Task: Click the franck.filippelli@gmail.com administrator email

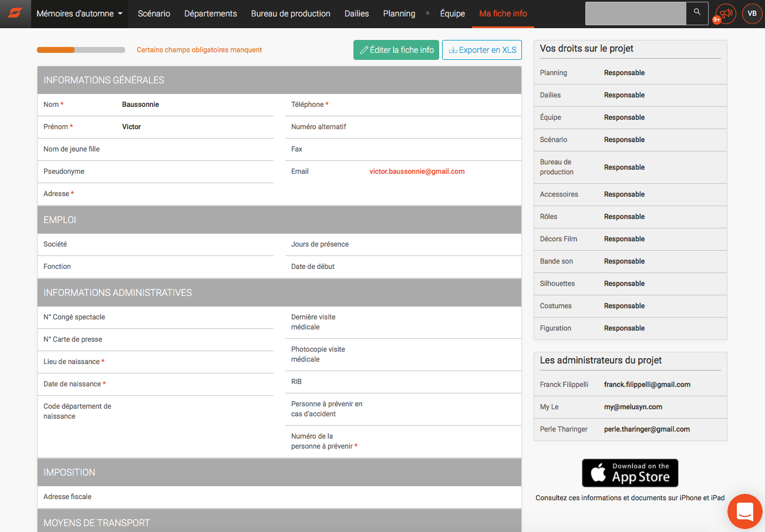Action: 647,385
